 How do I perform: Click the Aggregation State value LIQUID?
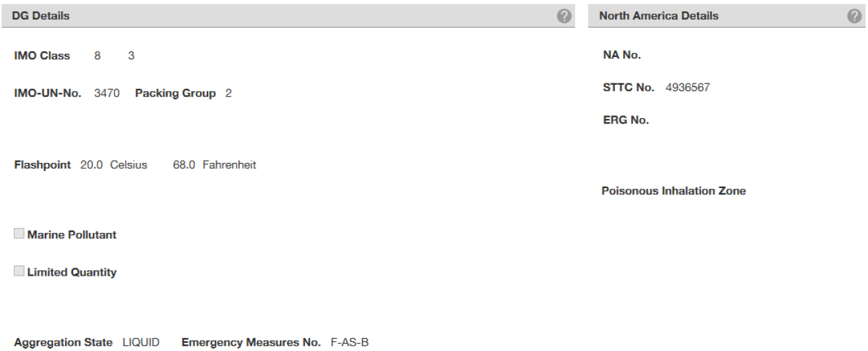(x=141, y=342)
